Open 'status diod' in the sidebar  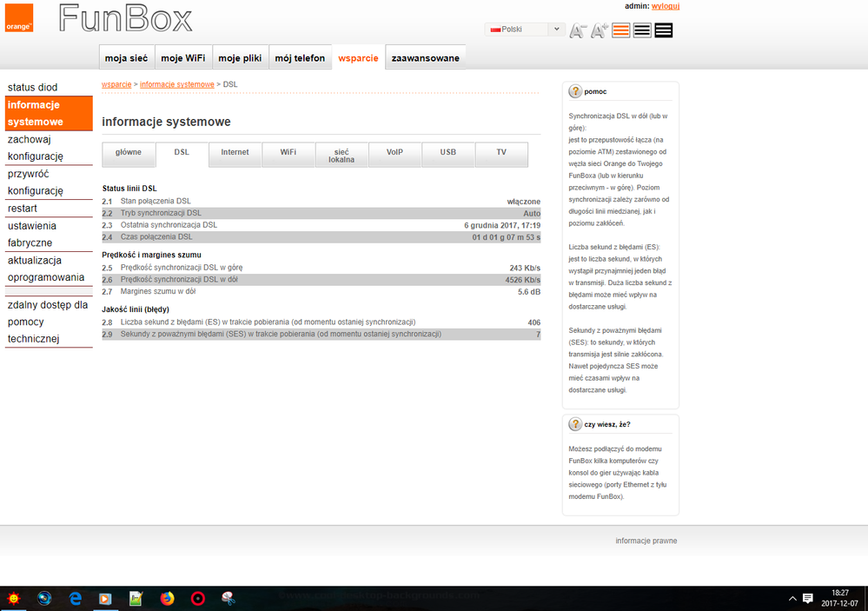point(33,87)
